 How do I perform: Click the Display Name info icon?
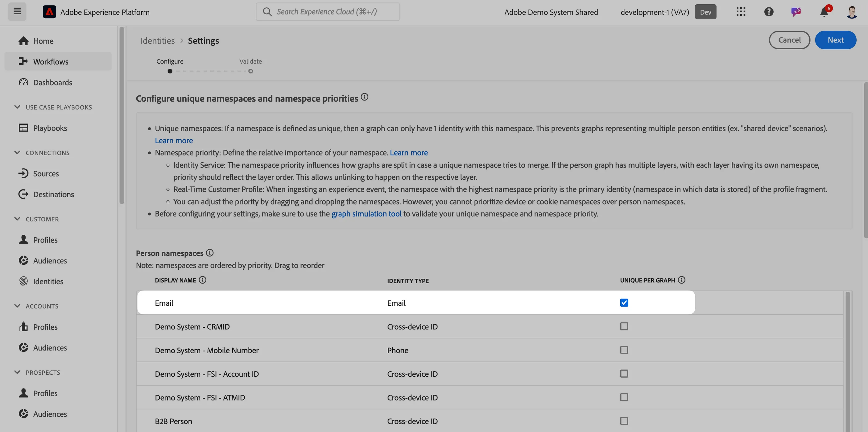point(202,280)
